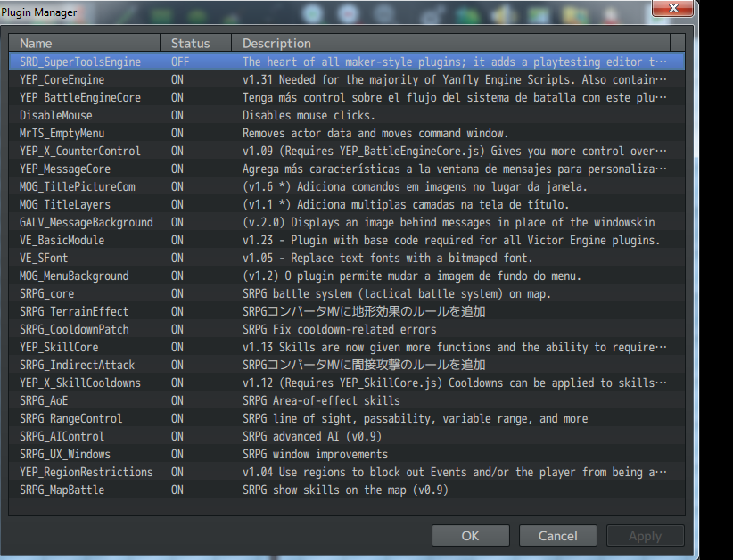The height and width of the screenshot is (560, 733).
Task: Click description 'Removes actor data and moves command window.'
Action: point(375,133)
